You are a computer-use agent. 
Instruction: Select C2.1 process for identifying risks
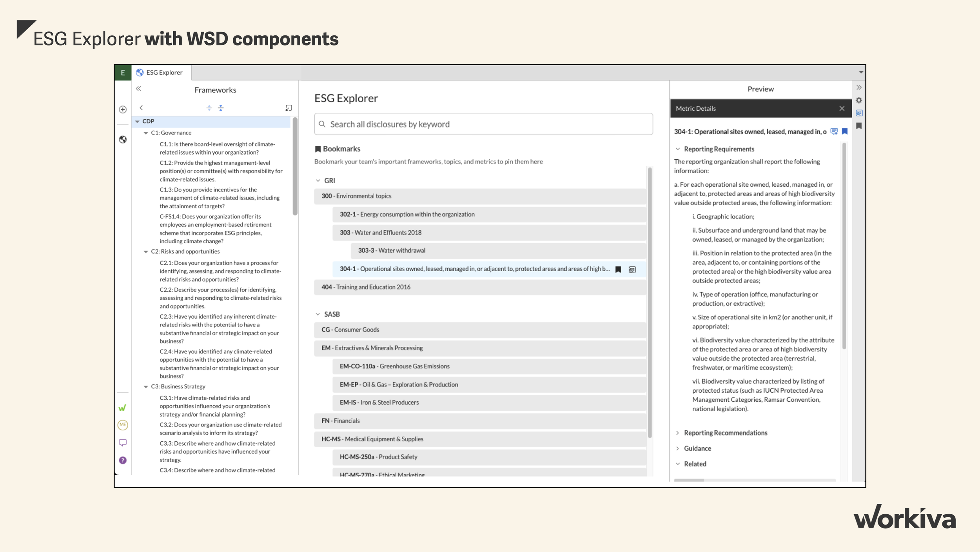[220, 271]
